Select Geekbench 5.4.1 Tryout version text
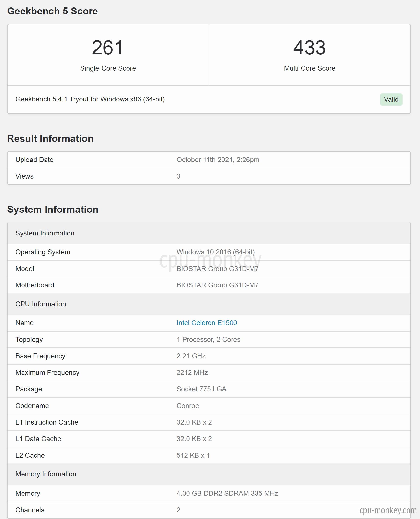The width and height of the screenshot is (420, 519). (x=90, y=99)
